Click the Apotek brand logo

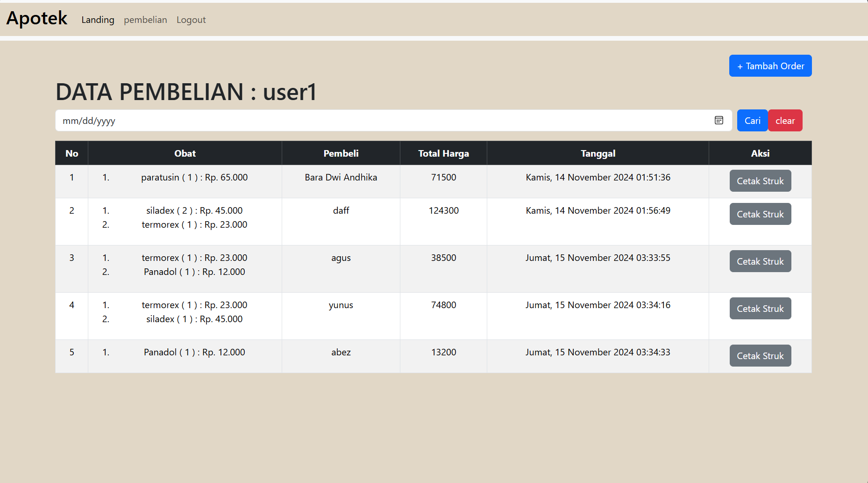(x=37, y=19)
